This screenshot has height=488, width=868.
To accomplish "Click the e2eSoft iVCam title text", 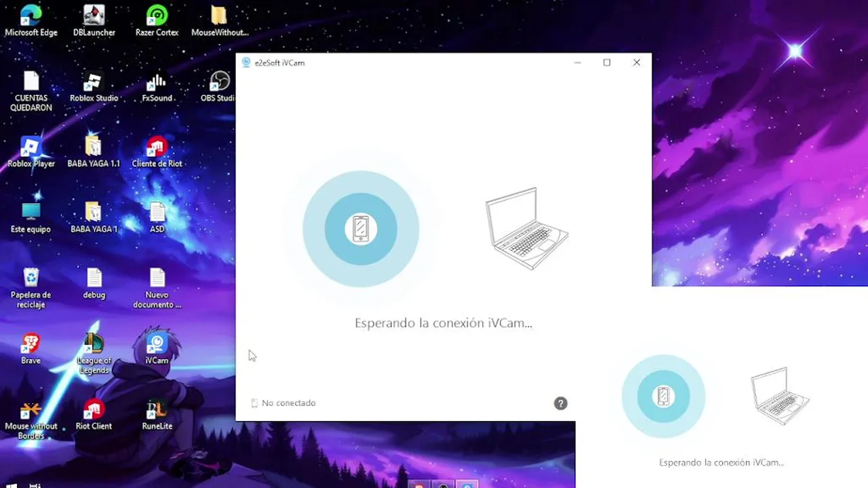I will (x=279, y=62).
